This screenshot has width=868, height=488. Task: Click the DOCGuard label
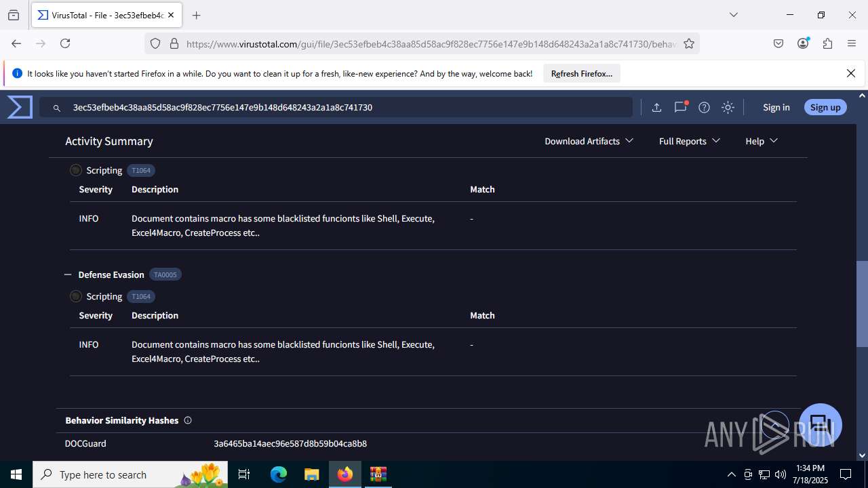(85, 444)
